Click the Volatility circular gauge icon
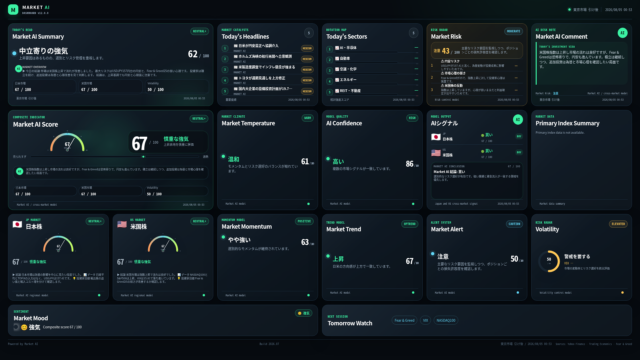 coord(549,261)
